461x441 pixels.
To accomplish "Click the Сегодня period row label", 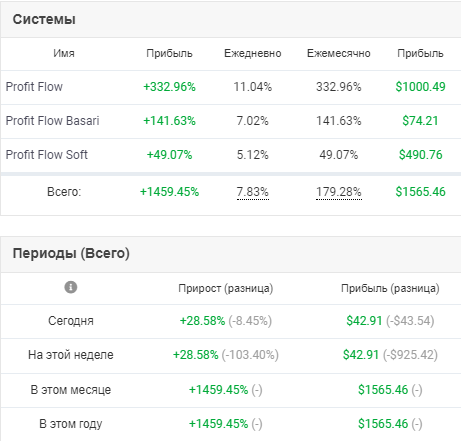I will click(71, 321).
